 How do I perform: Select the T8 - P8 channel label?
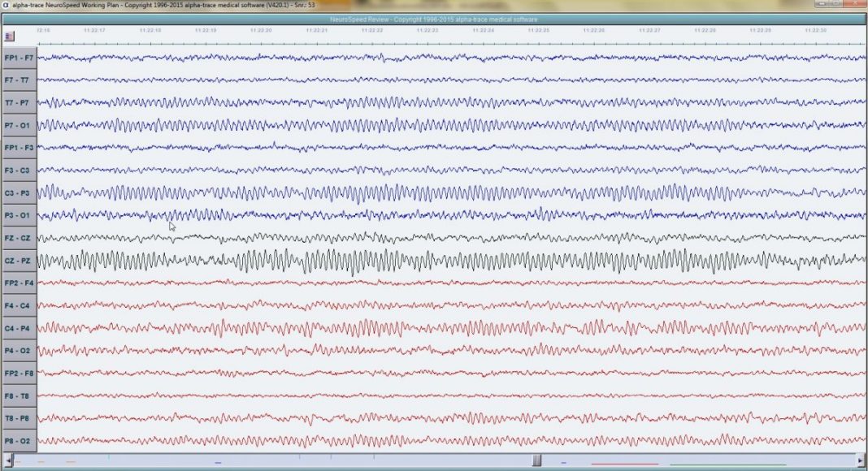point(20,418)
